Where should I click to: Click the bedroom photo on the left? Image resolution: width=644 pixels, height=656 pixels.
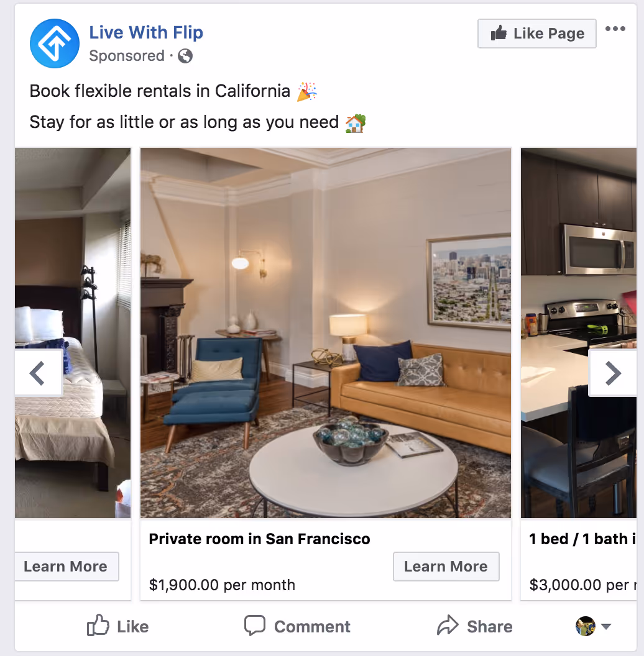tap(73, 333)
